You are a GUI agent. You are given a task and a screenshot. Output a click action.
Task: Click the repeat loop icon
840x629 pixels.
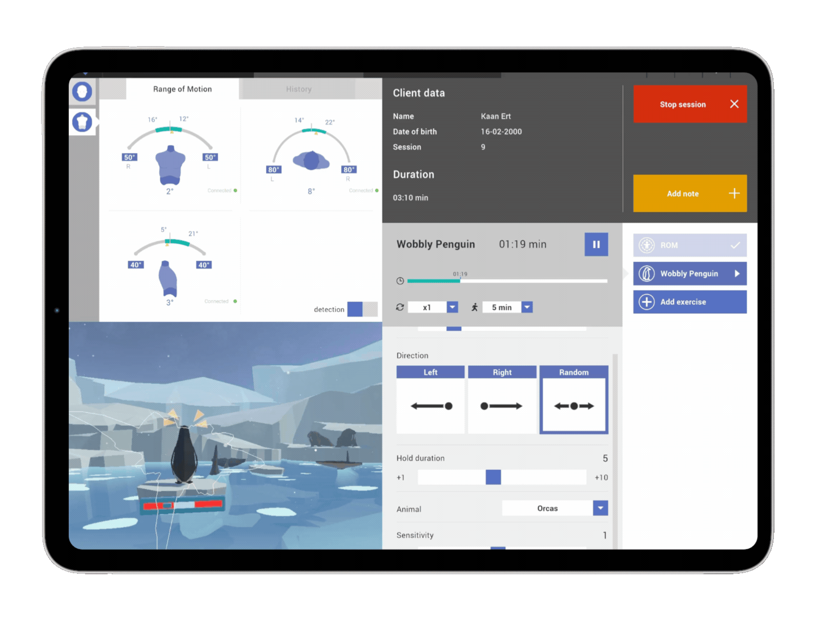[400, 307]
